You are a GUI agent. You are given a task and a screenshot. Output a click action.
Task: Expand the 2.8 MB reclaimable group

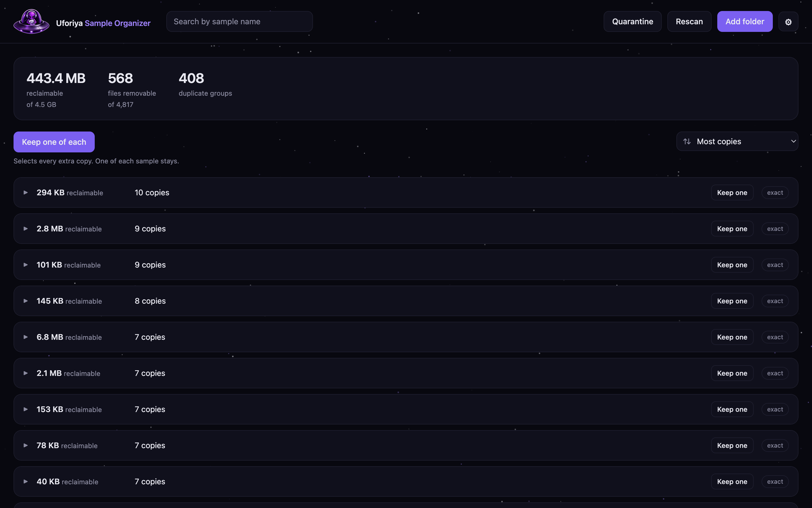[25, 229]
